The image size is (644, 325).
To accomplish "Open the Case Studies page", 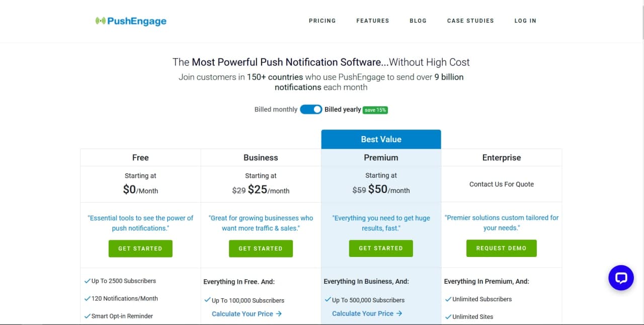I will pyautogui.click(x=470, y=21).
